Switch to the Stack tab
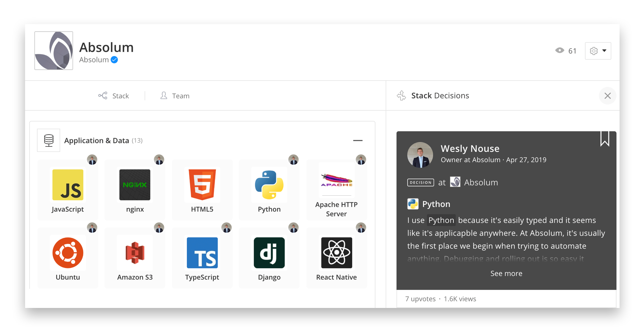This screenshot has height=336, width=644. coord(114,96)
